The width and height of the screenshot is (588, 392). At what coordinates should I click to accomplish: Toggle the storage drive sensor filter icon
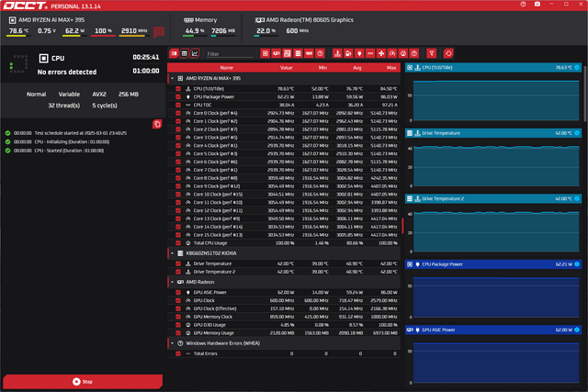(298, 53)
